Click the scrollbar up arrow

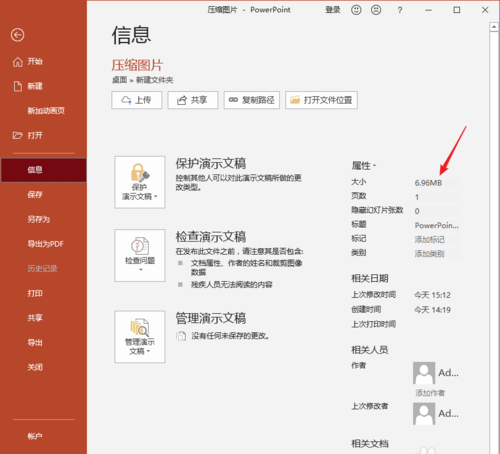[494, 27]
